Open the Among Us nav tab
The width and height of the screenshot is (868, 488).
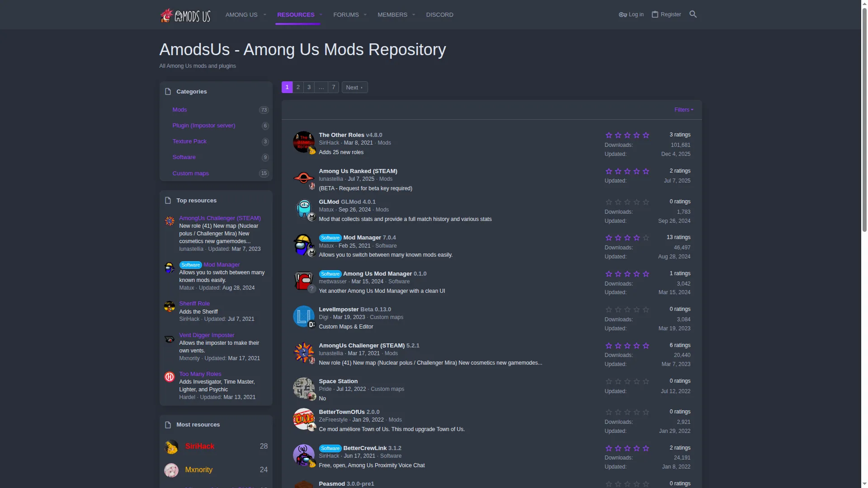click(x=241, y=15)
